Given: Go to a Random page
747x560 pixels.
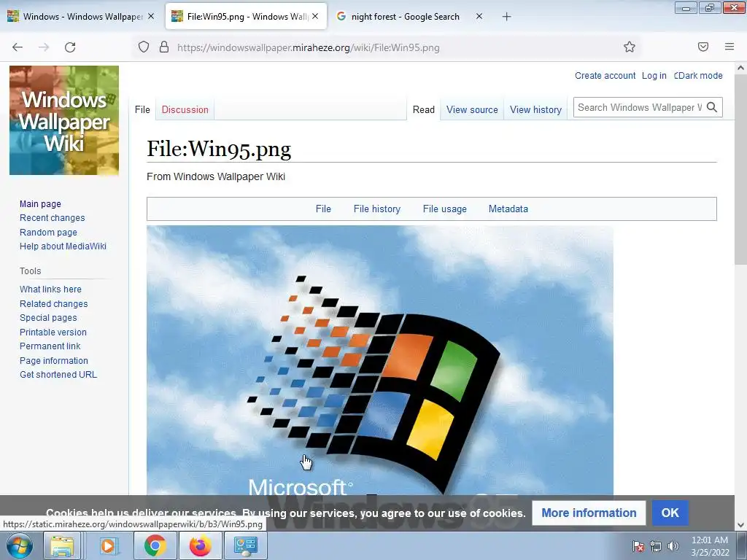Looking at the screenshot, I should [48, 233].
